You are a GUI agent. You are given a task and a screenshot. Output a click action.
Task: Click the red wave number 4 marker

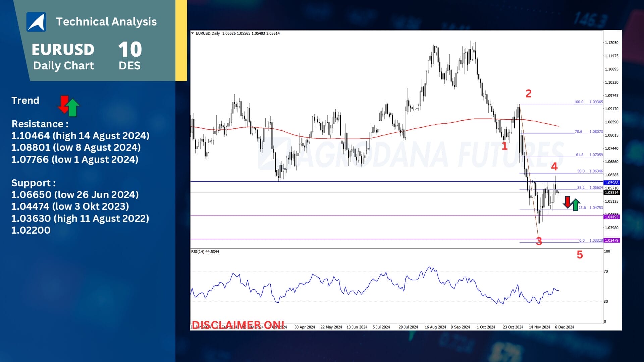click(554, 166)
